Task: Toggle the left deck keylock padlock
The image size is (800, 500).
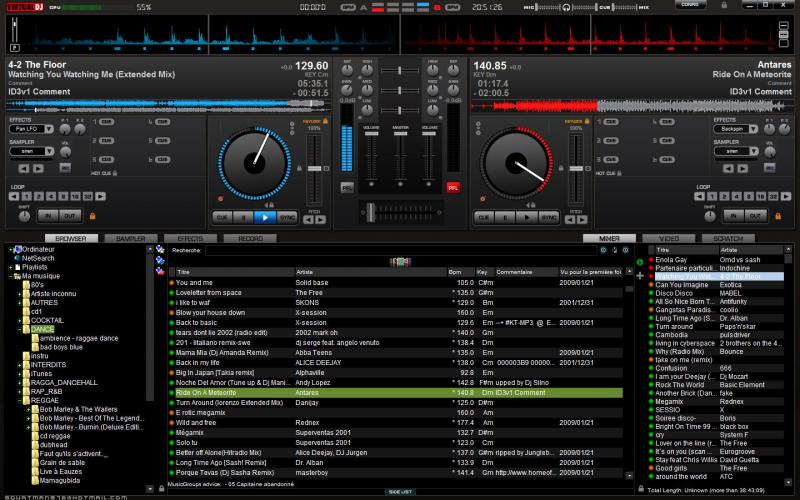Action: (x=92, y=215)
